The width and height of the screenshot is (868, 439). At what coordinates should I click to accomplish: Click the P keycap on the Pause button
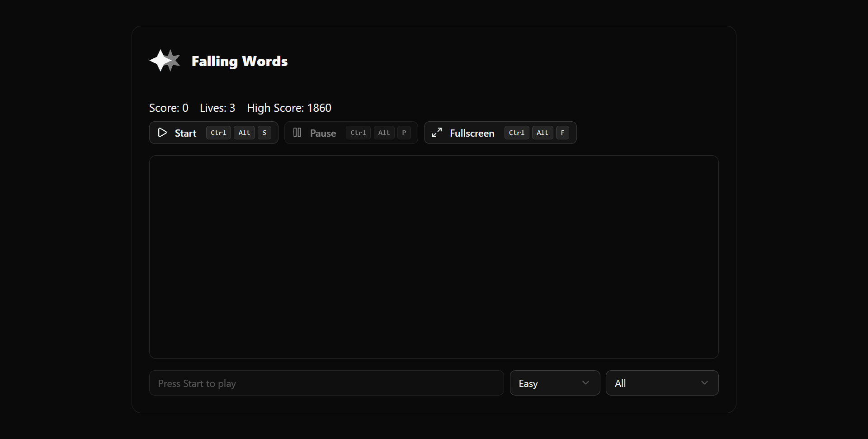pos(404,133)
